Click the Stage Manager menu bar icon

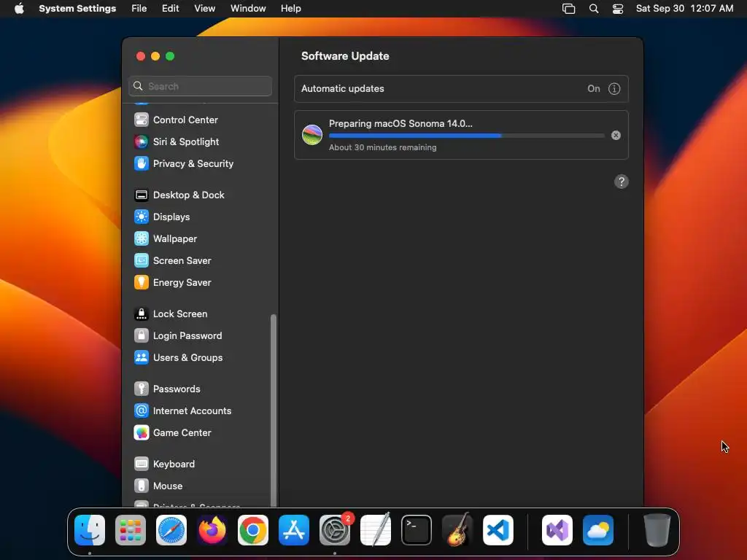(569, 9)
